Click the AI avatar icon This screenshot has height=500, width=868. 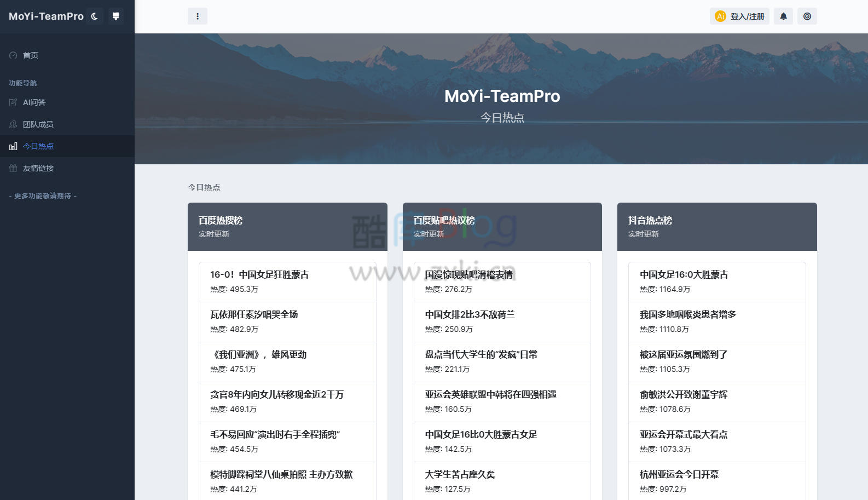(x=721, y=16)
